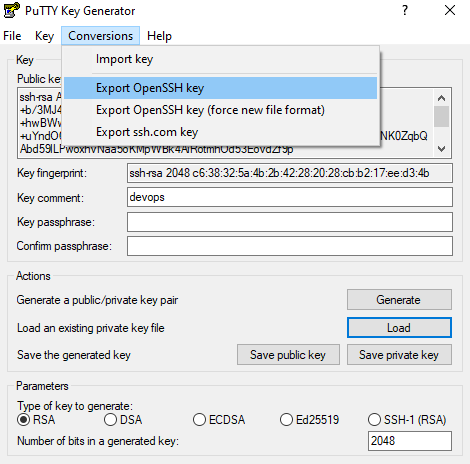Image resolution: width=470 pixels, height=464 pixels.
Task: Click the Generate button
Action: 399,300
